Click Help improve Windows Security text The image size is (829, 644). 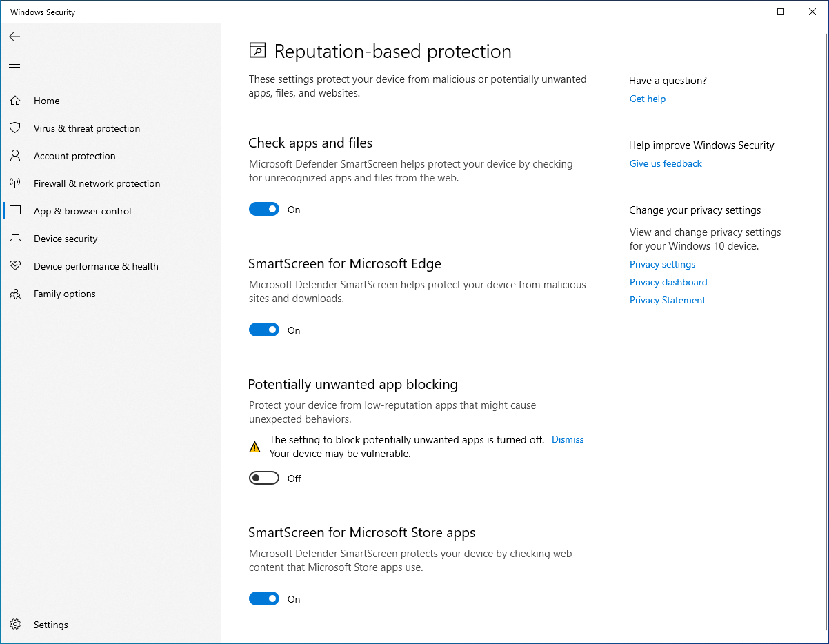tap(701, 145)
